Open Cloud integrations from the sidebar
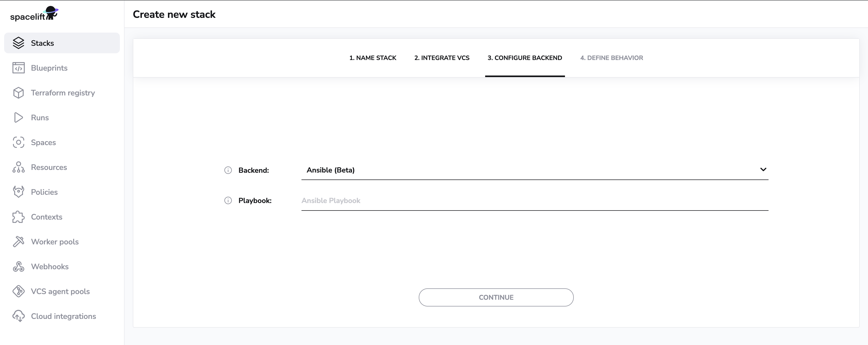This screenshot has height=345, width=868. pyautogui.click(x=63, y=316)
